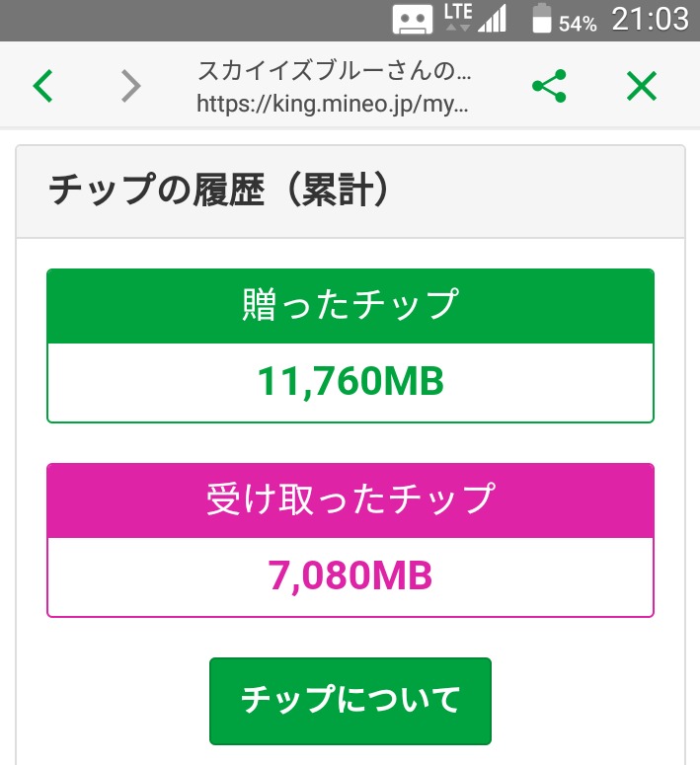Tap the LTE signal indicator
Viewport: 700px width, 765px height.
click(x=458, y=18)
